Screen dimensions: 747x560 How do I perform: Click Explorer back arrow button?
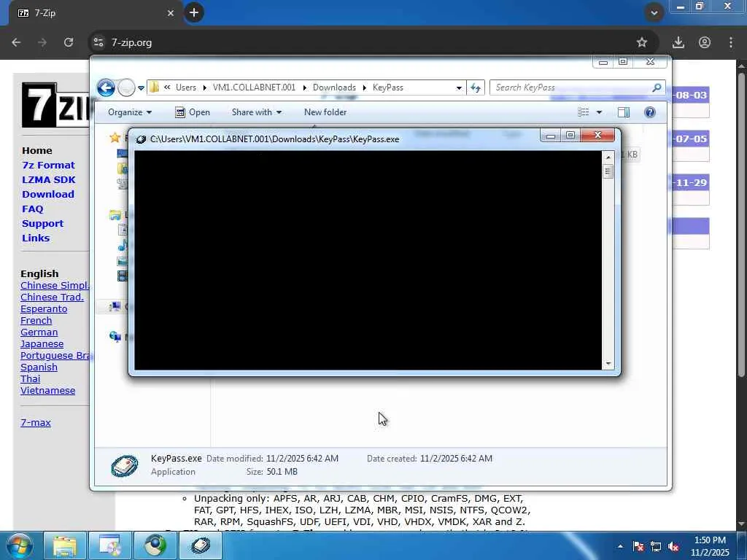pyautogui.click(x=106, y=87)
